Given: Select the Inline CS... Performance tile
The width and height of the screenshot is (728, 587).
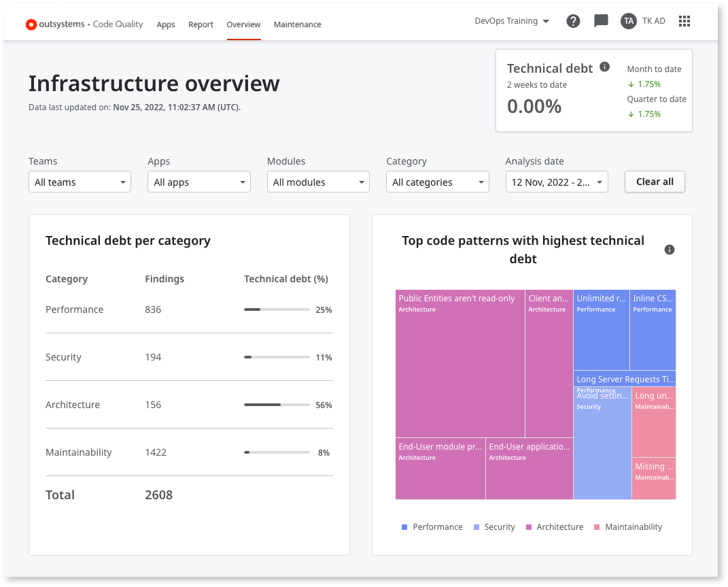Looking at the screenshot, I should [x=653, y=330].
